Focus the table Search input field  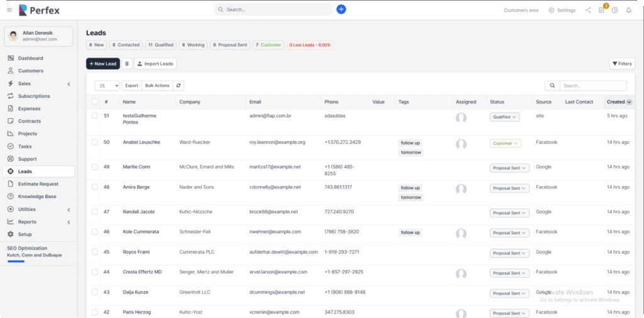(593, 85)
